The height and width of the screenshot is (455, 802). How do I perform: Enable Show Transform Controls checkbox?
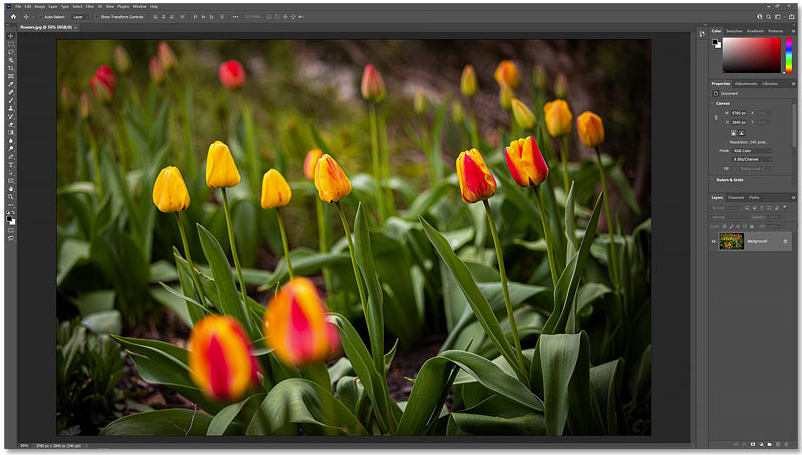click(x=98, y=17)
